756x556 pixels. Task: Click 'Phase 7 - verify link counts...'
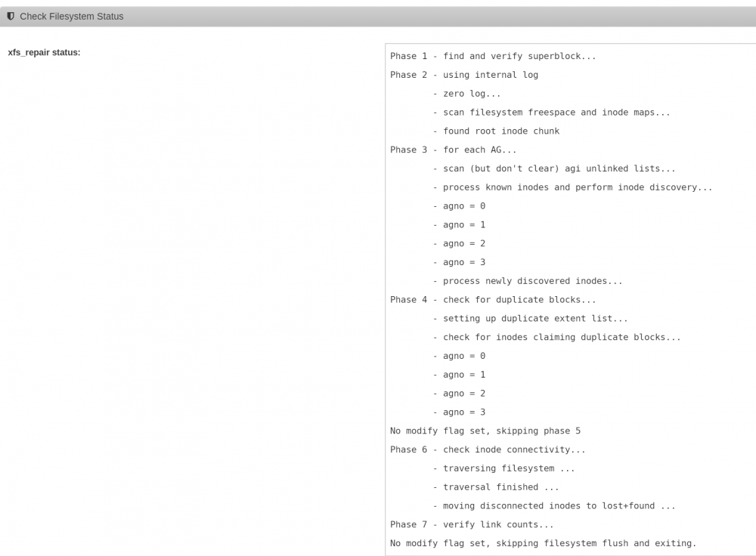(472, 525)
